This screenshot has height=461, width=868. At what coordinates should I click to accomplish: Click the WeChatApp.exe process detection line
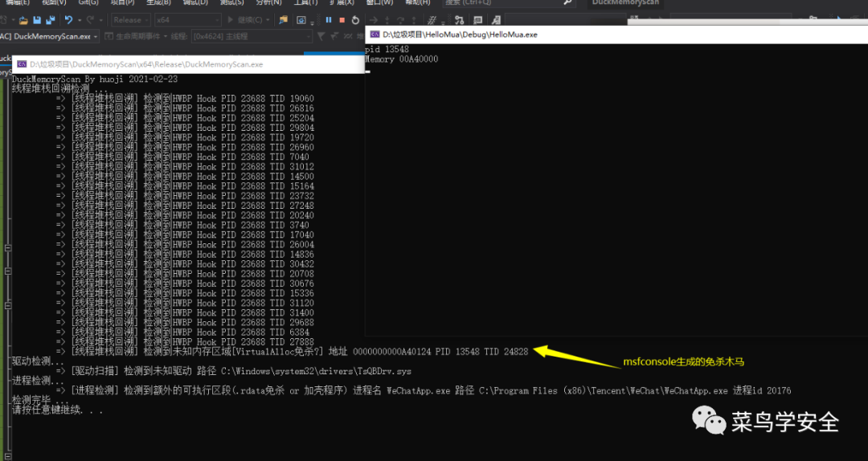pyautogui.click(x=424, y=390)
